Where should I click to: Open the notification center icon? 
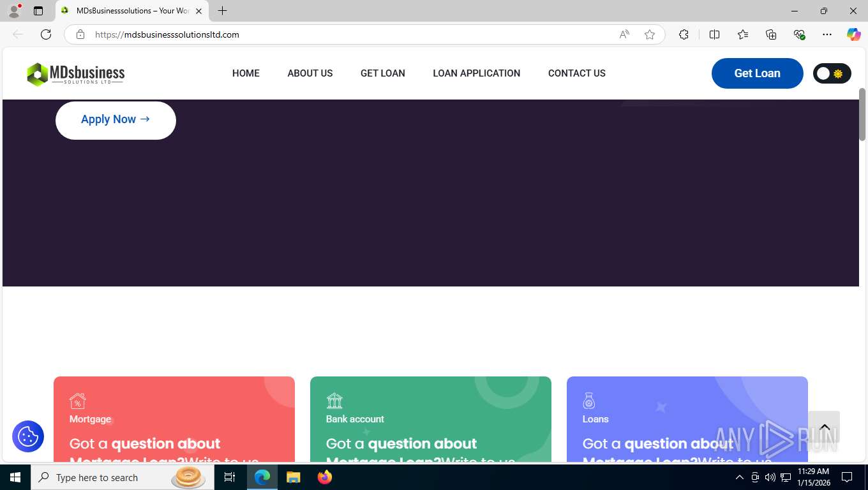coord(847,477)
